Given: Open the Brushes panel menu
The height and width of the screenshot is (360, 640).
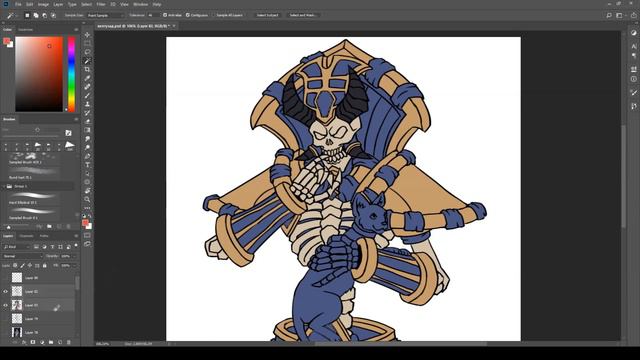Looking at the screenshot, I should point(76,119).
